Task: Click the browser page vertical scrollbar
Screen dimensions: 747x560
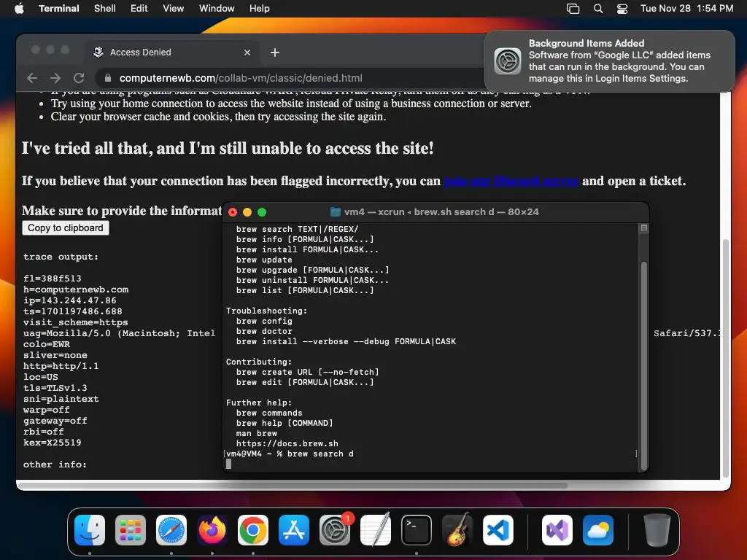Action: click(726, 357)
